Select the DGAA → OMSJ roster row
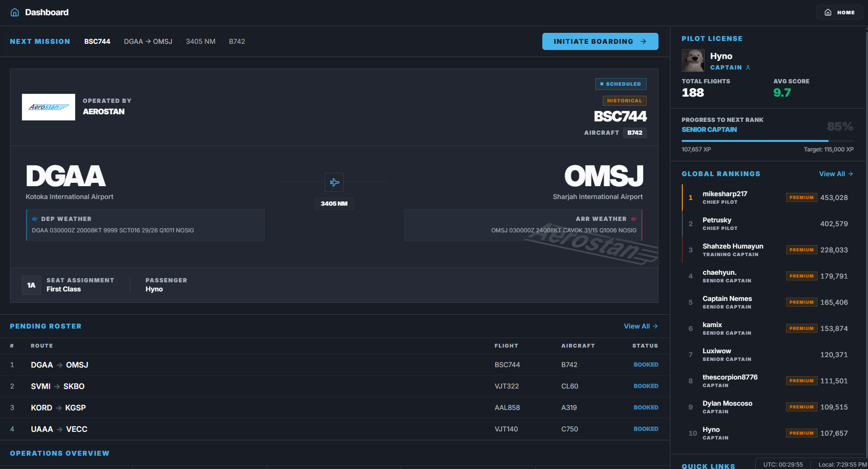Image resolution: width=868 pixels, height=469 pixels. [x=335, y=365]
